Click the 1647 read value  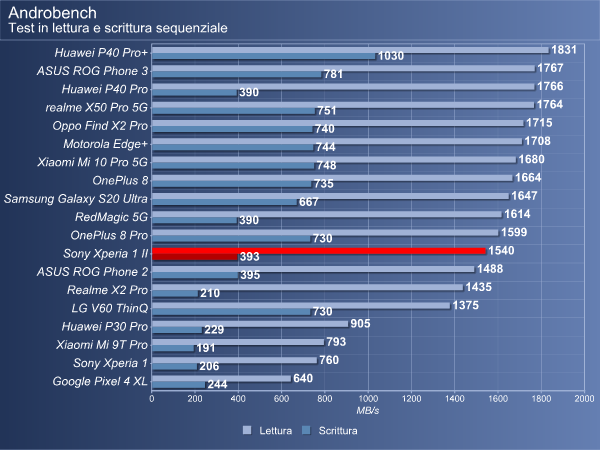pos(524,196)
